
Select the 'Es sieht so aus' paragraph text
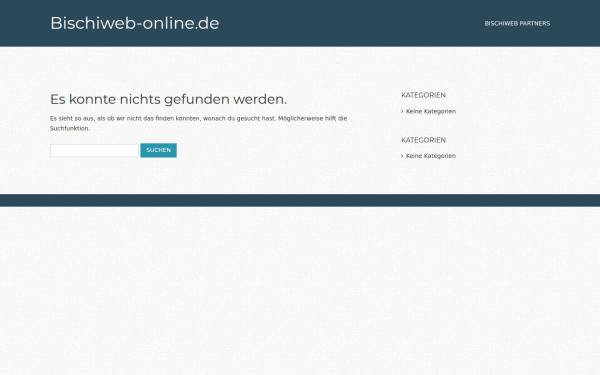coord(198,123)
